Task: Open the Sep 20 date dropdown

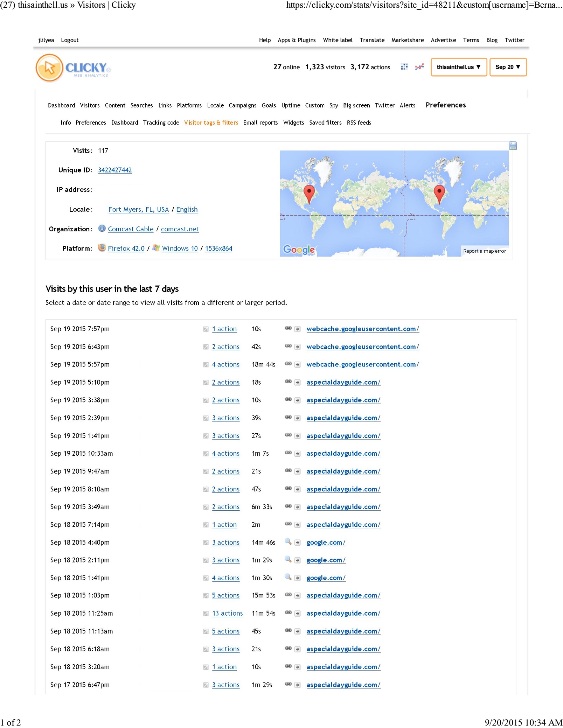Action: [508, 67]
